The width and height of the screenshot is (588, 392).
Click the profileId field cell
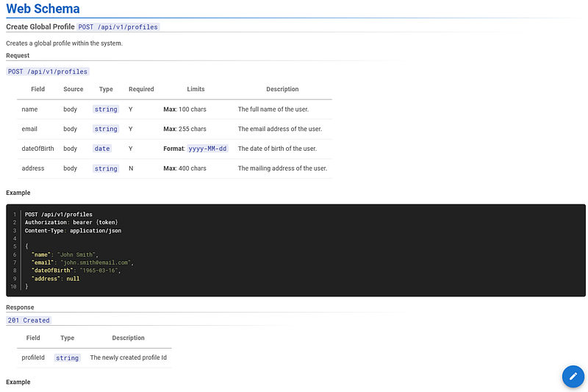[x=33, y=358]
